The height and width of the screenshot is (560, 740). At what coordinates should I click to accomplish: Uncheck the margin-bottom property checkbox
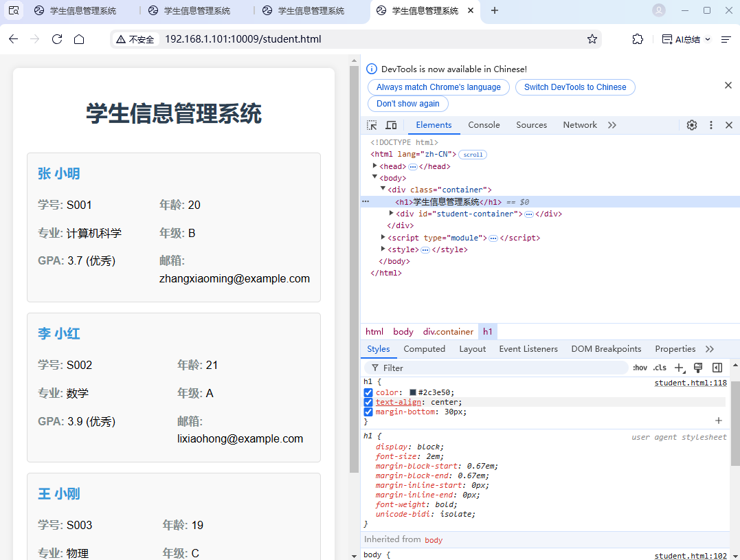368,412
